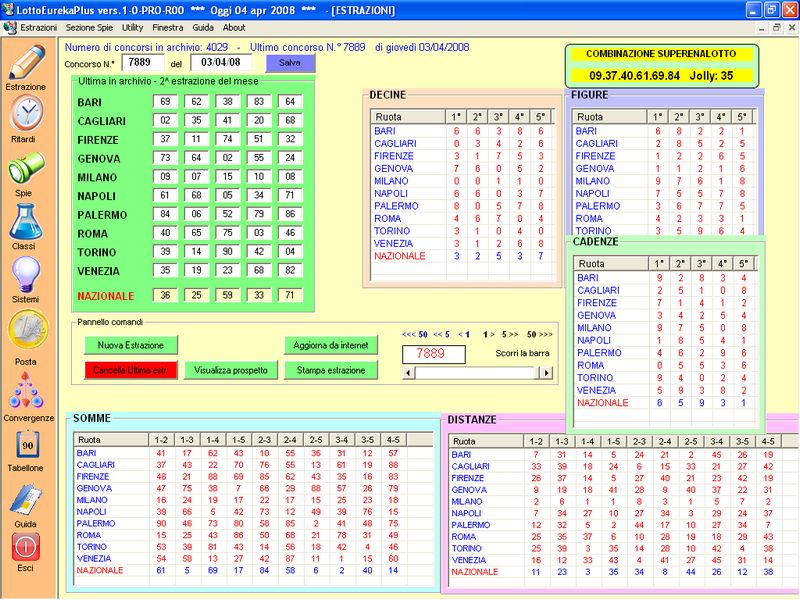Click the 4-5 column header in DISTANZE
The height and width of the screenshot is (600, 800).
[x=768, y=441]
